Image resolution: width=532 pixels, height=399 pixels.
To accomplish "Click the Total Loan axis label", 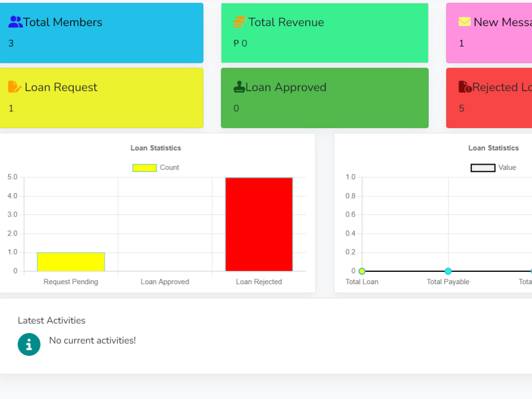I will coord(362,281).
